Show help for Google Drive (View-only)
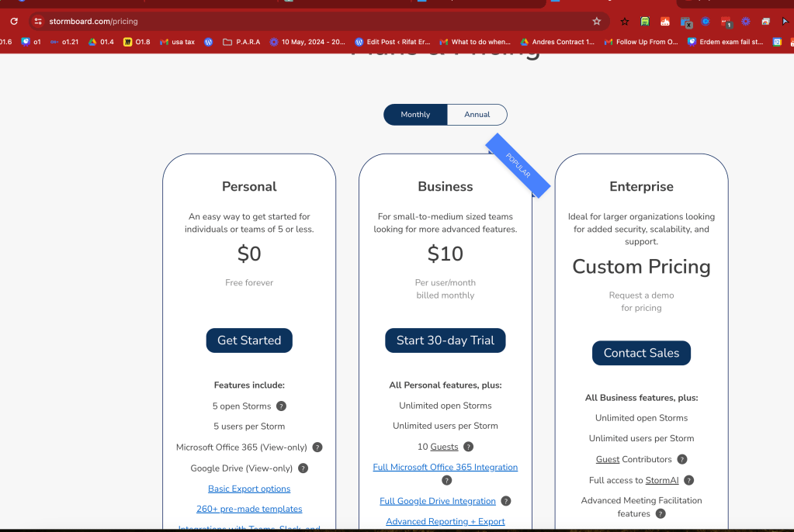794x532 pixels. 303,468
